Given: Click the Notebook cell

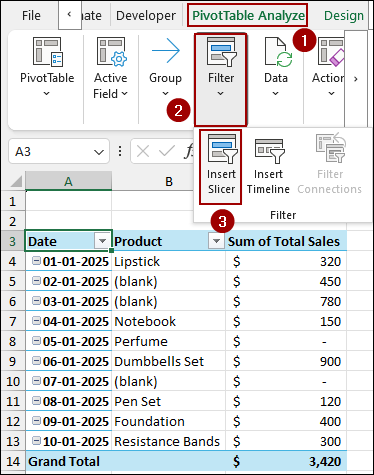Looking at the screenshot, I should [x=169, y=321].
